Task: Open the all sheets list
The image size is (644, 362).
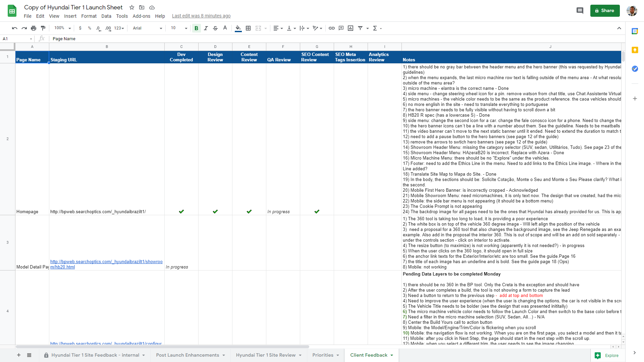Action: [x=29, y=355]
